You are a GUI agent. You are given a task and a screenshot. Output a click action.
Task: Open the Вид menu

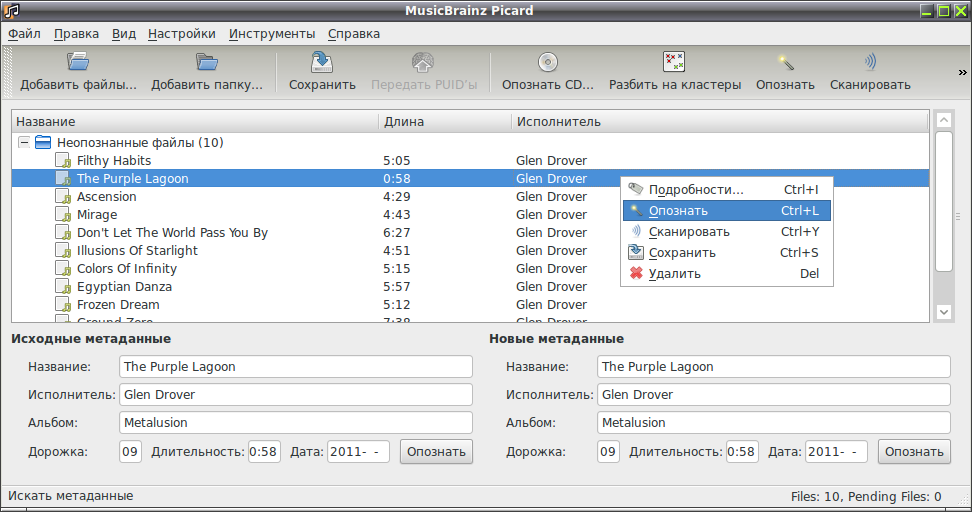point(124,34)
